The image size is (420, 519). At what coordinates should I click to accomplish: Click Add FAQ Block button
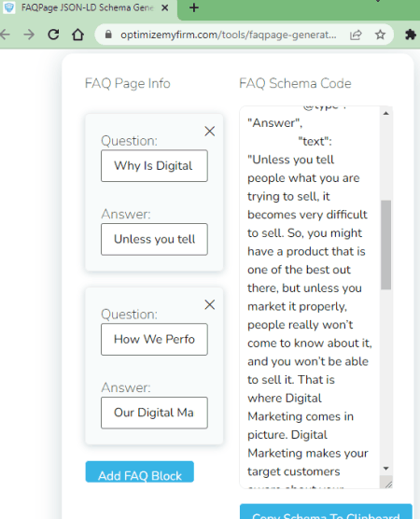pos(140,471)
